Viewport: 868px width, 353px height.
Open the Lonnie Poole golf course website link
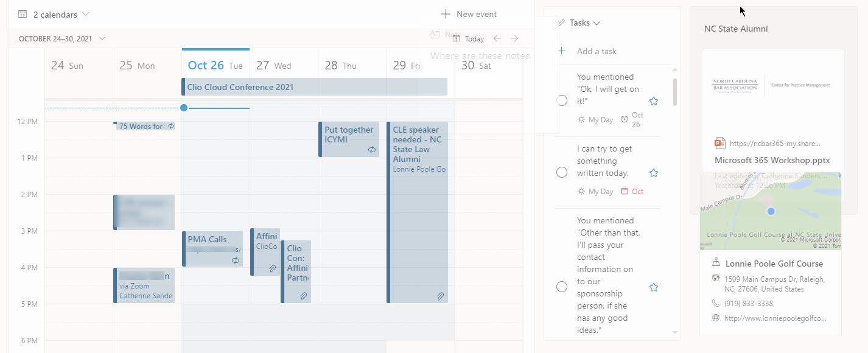tap(775, 318)
